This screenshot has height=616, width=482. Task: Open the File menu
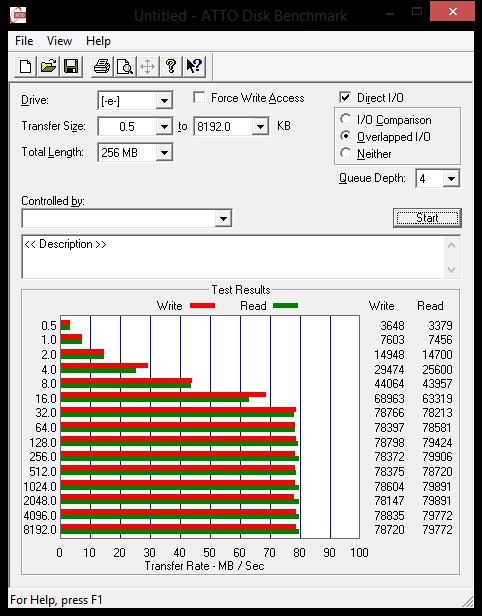(x=24, y=41)
